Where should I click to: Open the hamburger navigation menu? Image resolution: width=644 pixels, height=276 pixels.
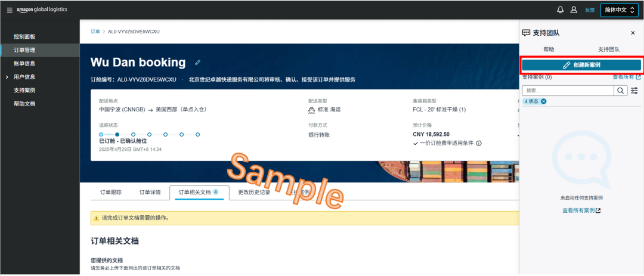(10, 10)
